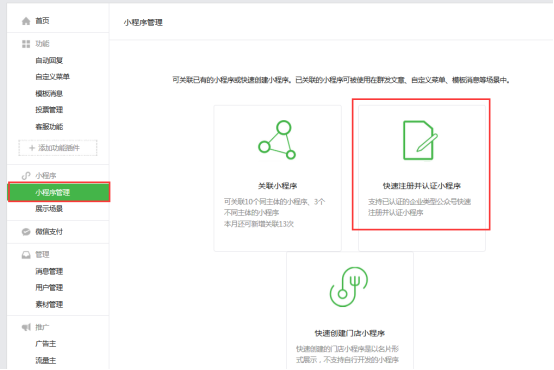This screenshot has height=370, width=554.
Task: Open 自动回复 in the sidebar
Action: coord(49,61)
